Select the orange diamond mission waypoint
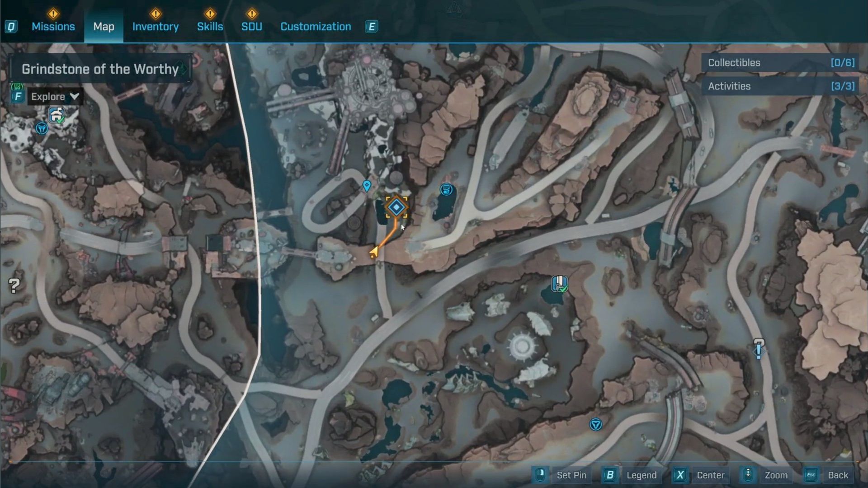Image resolution: width=868 pixels, height=488 pixels. pyautogui.click(x=396, y=207)
